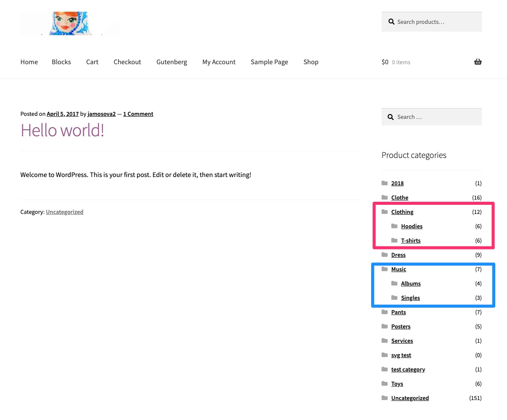Open the Gutenberg navigation item
Screen dimensions: 507x420
(171, 62)
